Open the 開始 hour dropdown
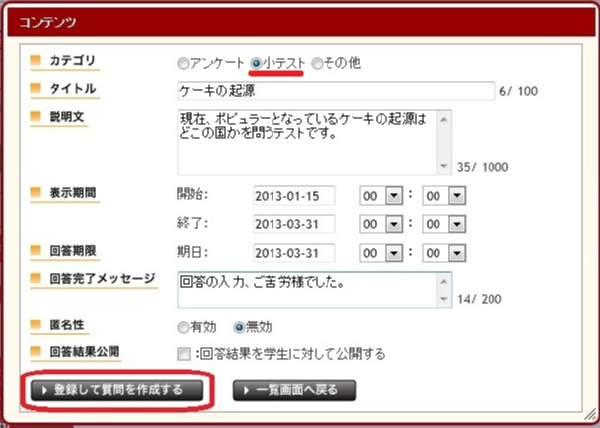The height and width of the screenshot is (428, 600). [394, 195]
